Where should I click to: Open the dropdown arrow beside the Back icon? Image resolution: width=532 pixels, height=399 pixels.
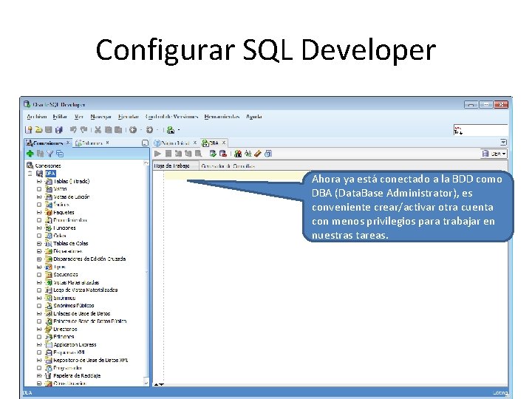141,130
